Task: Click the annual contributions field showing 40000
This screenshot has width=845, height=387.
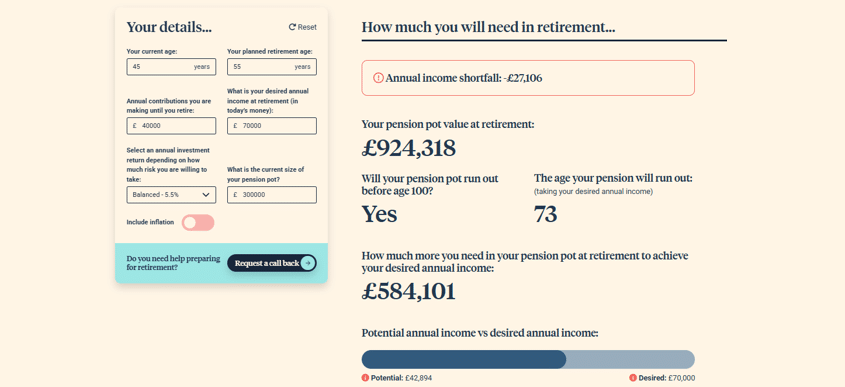Action: [x=171, y=126]
